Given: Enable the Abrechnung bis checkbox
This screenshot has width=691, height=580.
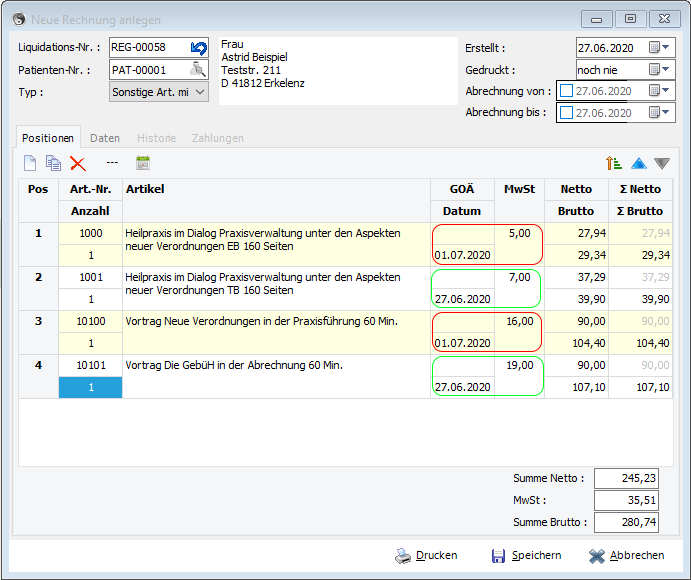Looking at the screenshot, I should 566,113.
